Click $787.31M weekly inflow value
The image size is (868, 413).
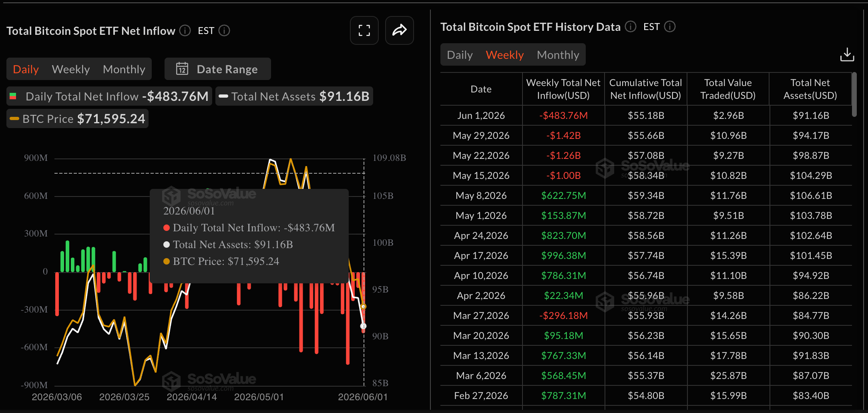click(563, 396)
